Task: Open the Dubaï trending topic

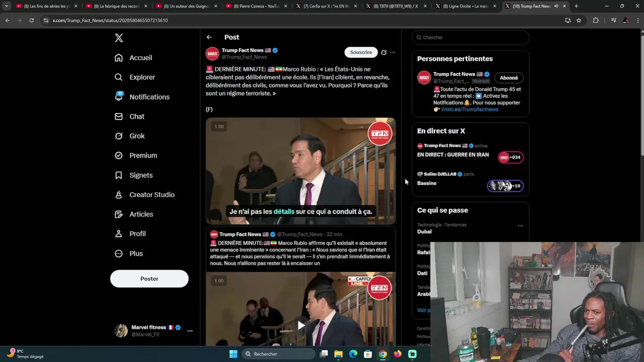Action: (425, 232)
